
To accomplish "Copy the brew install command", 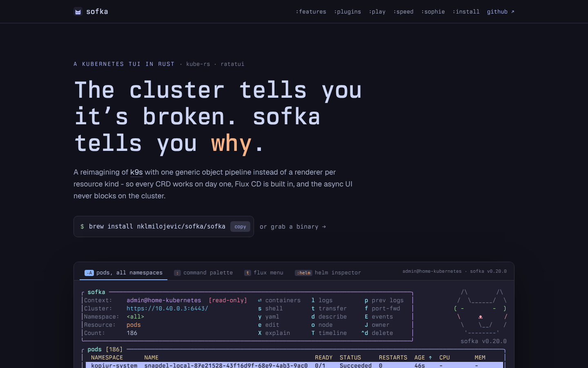I will 240,227.
